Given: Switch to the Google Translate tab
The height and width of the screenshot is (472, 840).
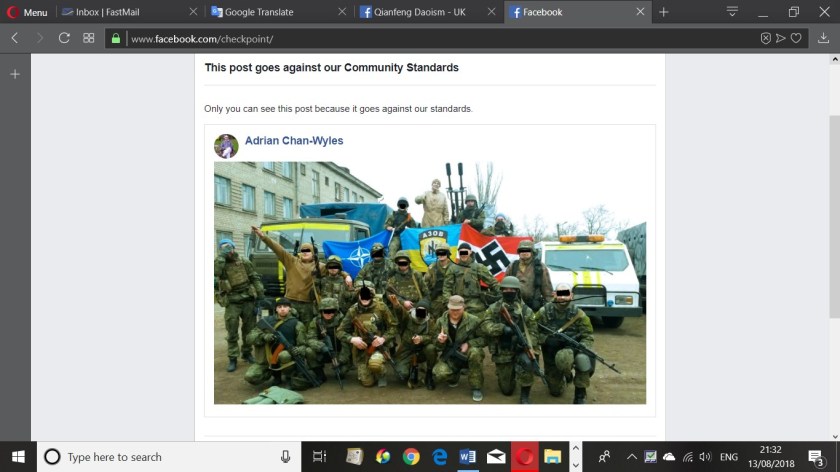Looking at the screenshot, I should click(265, 12).
